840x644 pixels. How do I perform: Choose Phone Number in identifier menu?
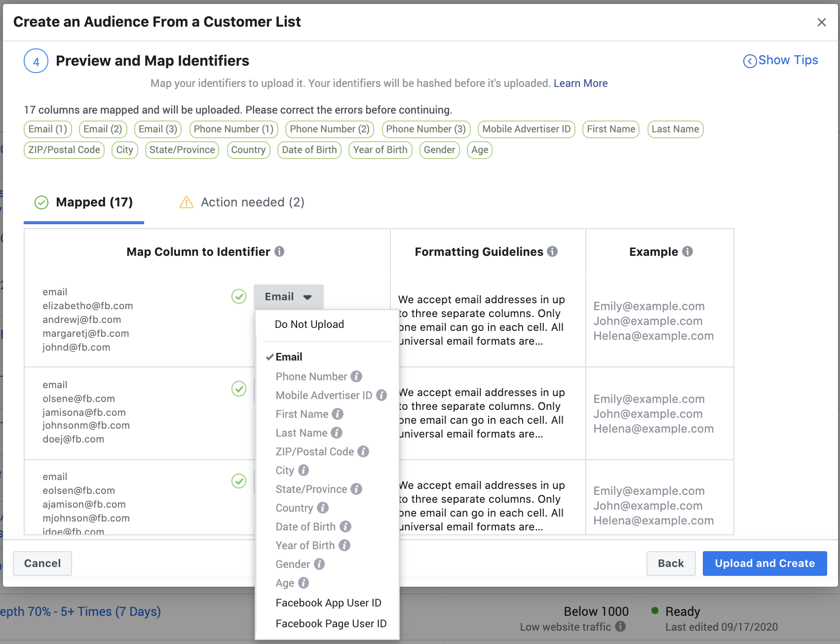[x=311, y=376]
